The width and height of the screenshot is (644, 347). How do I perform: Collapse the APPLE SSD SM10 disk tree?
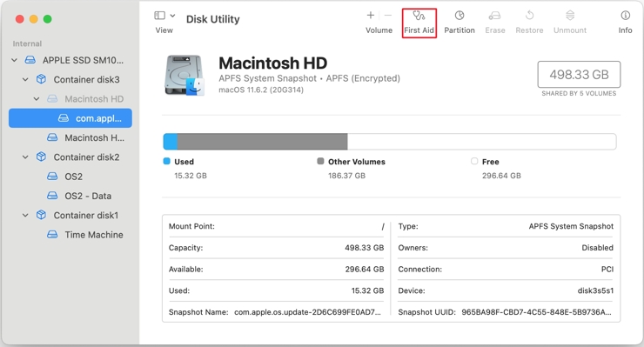coord(15,60)
